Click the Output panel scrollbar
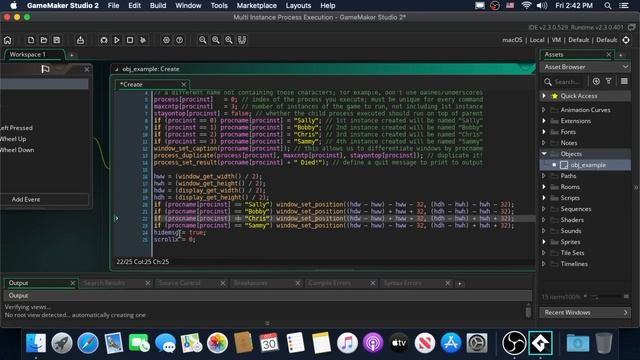 click(529, 311)
